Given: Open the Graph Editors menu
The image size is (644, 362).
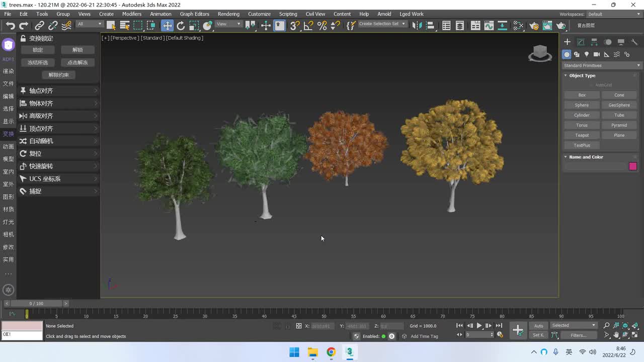Looking at the screenshot, I should pos(194,14).
